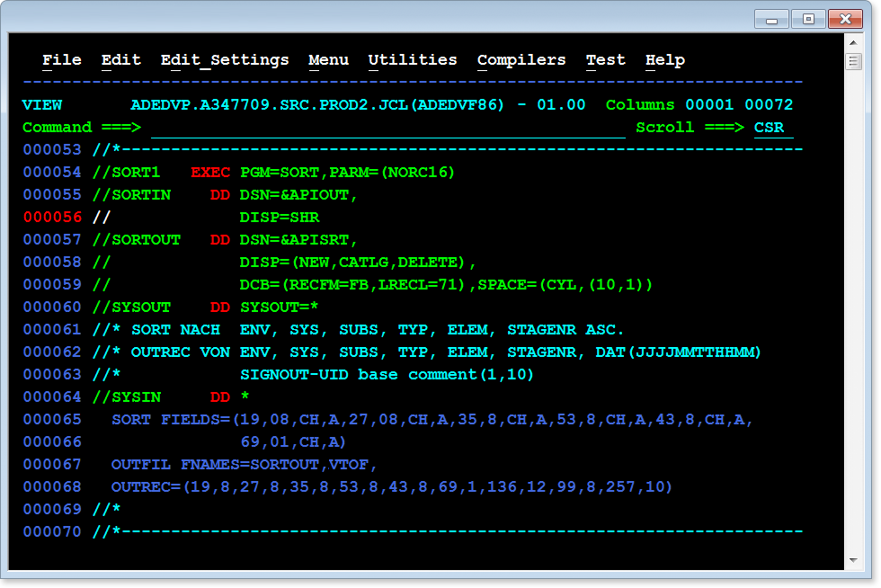The height and width of the screenshot is (588, 881).
Task: Click line number 000065 of SORT FIELDS
Action: coord(52,420)
